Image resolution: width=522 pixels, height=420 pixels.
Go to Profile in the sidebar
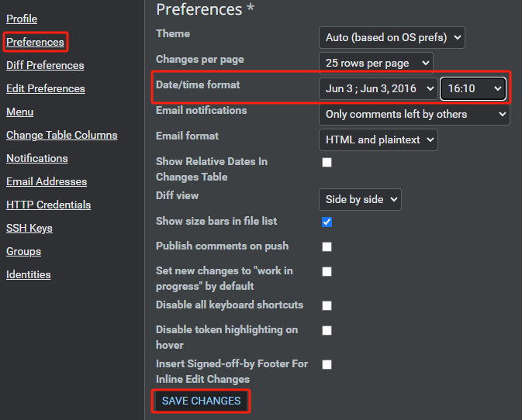pyautogui.click(x=22, y=19)
